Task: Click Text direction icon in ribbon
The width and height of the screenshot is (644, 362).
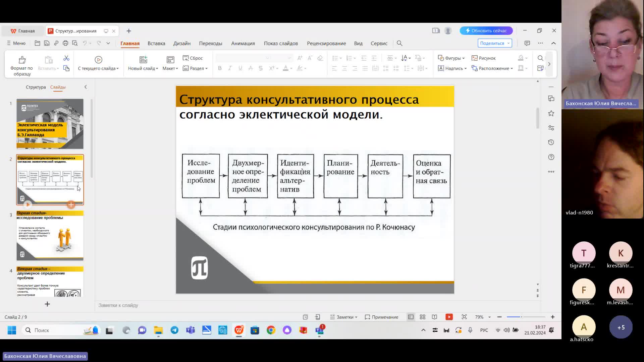Action: pyautogui.click(x=406, y=58)
